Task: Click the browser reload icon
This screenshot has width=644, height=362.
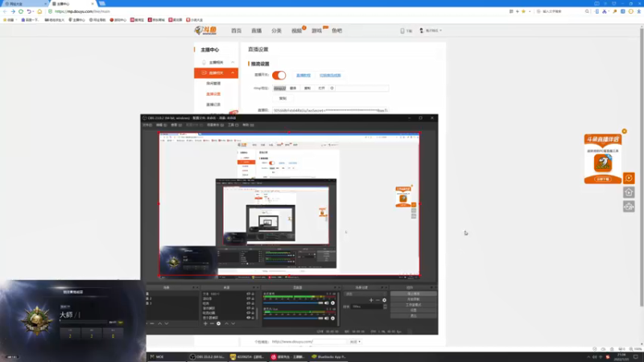Action: pyautogui.click(x=21, y=11)
